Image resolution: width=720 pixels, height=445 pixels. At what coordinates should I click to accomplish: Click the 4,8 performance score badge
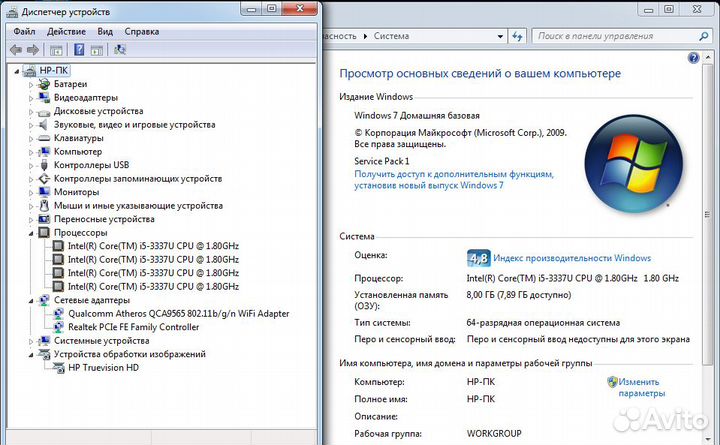(x=478, y=258)
